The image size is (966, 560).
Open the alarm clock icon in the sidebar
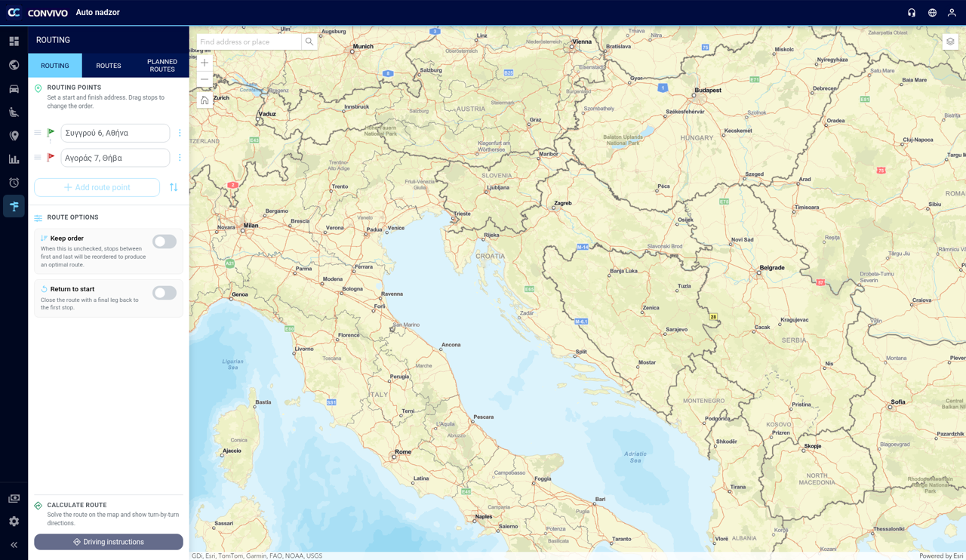coord(14,183)
